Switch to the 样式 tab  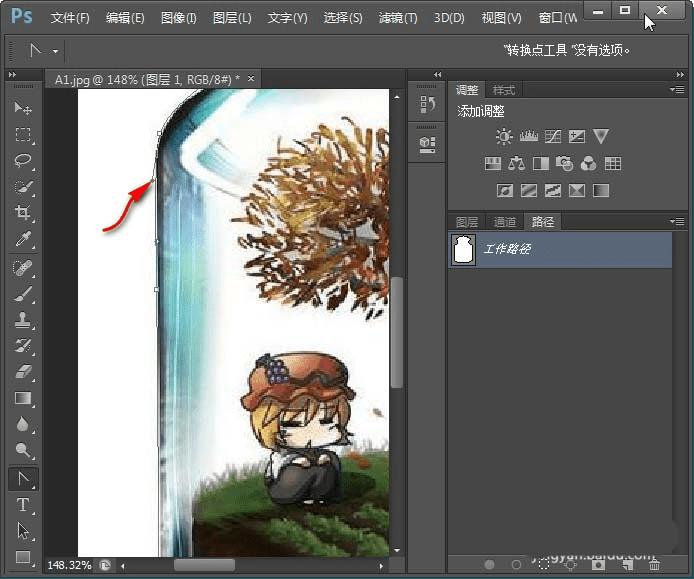click(504, 90)
